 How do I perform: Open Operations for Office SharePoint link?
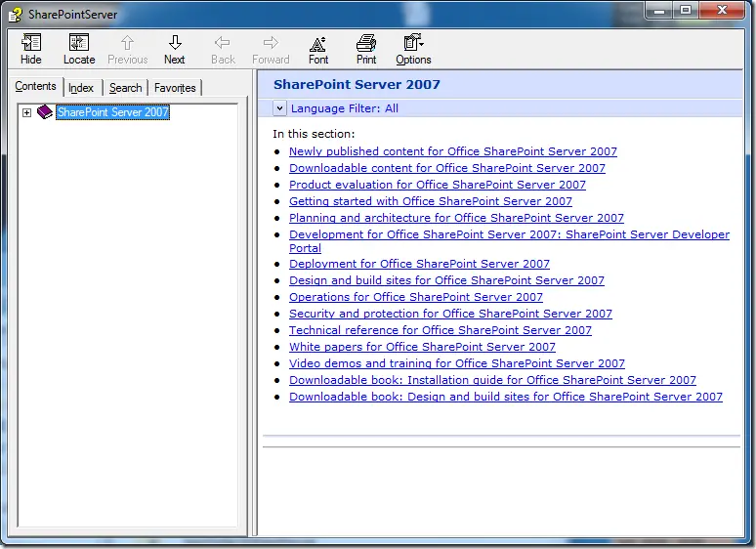click(x=416, y=297)
